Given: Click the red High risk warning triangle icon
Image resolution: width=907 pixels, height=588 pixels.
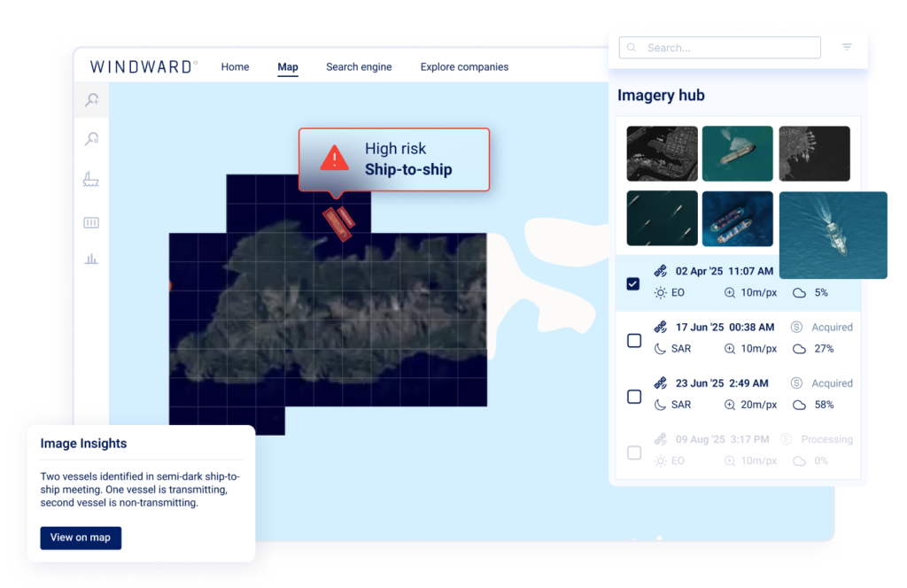Looking at the screenshot, I should click(x=334, y=158).
